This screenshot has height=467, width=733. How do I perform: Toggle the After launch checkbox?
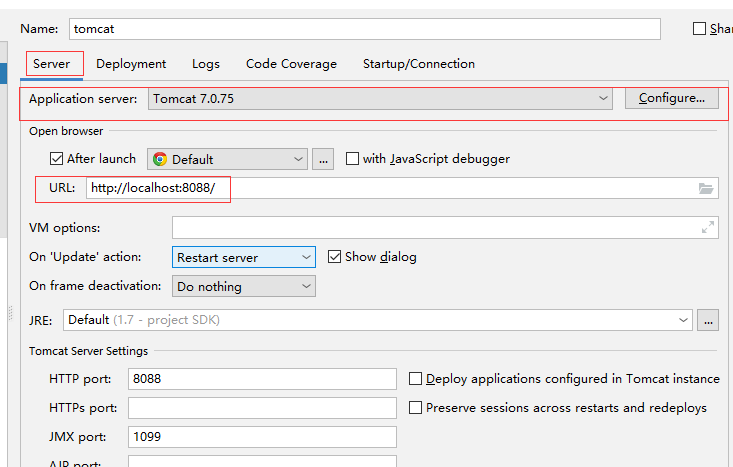[56, 159]
